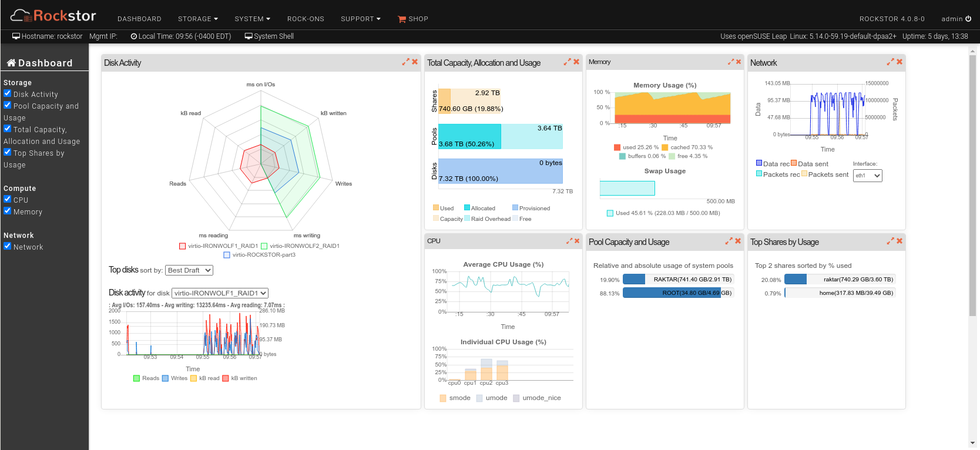
Task: Go to the Dashboard menu item
Action: click(139, 19)
